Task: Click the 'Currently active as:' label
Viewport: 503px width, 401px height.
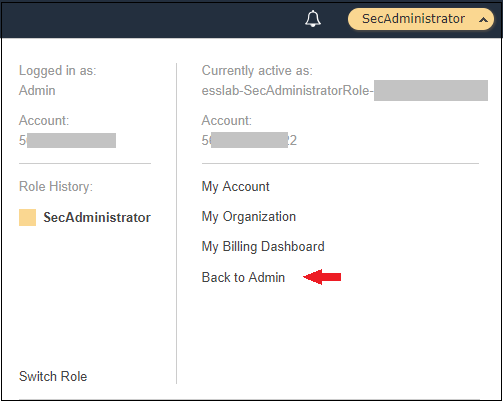Action: tap(257, 71)
